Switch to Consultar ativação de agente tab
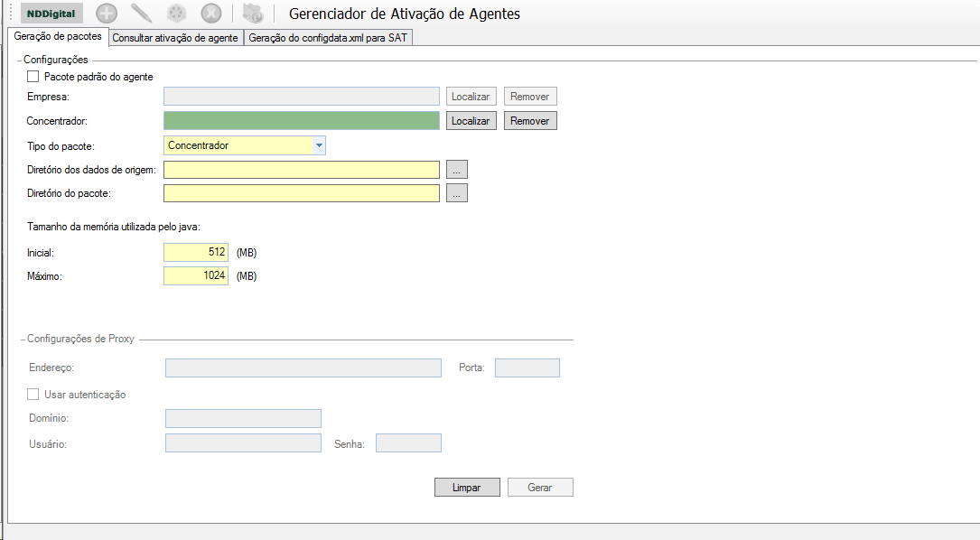Image resolution: width=980 pixels, height=540 pixels. [175, 38]
